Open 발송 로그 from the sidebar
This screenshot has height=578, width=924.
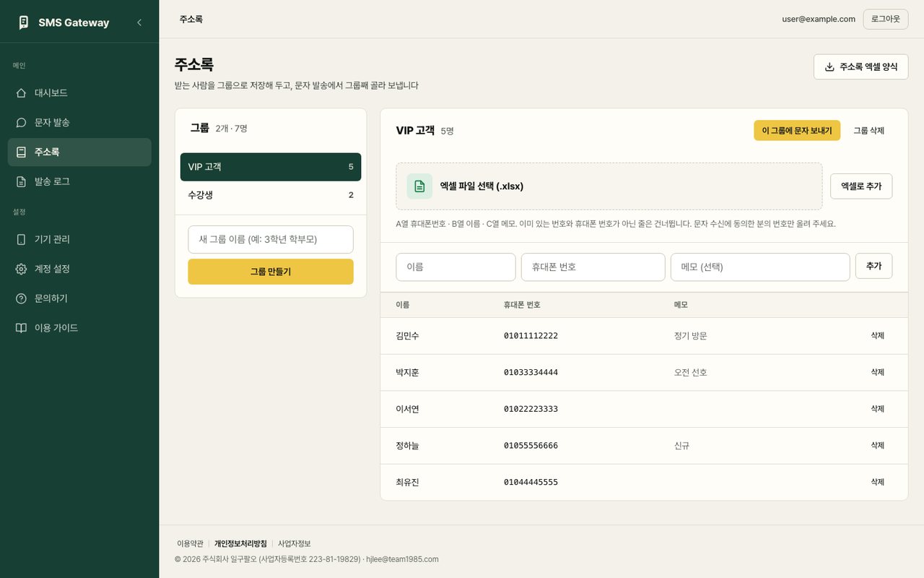click(x=79, y=181)
